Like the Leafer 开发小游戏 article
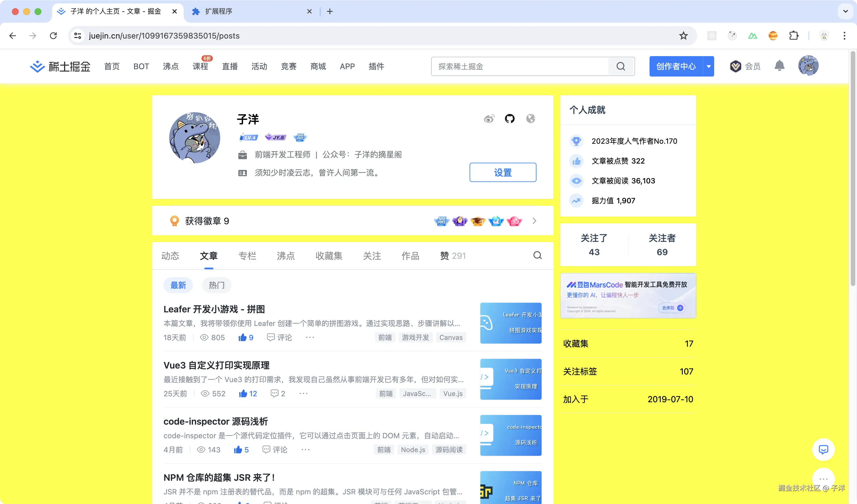 click(x=242, y=337)
